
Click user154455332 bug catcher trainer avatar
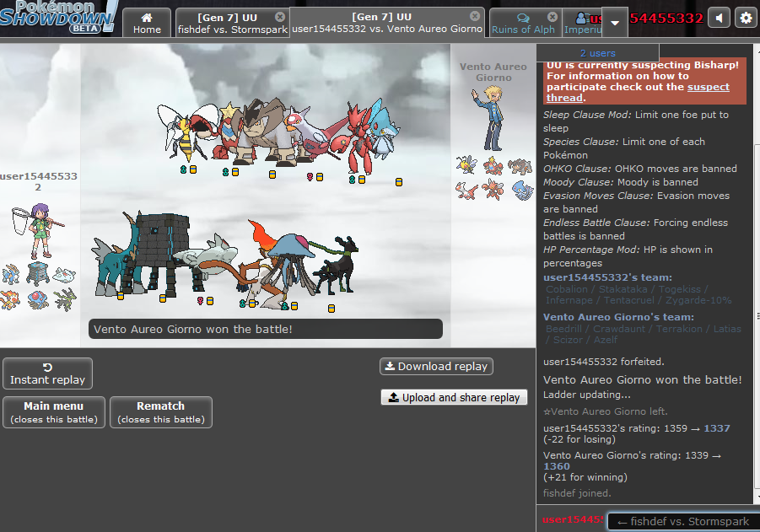38,231
